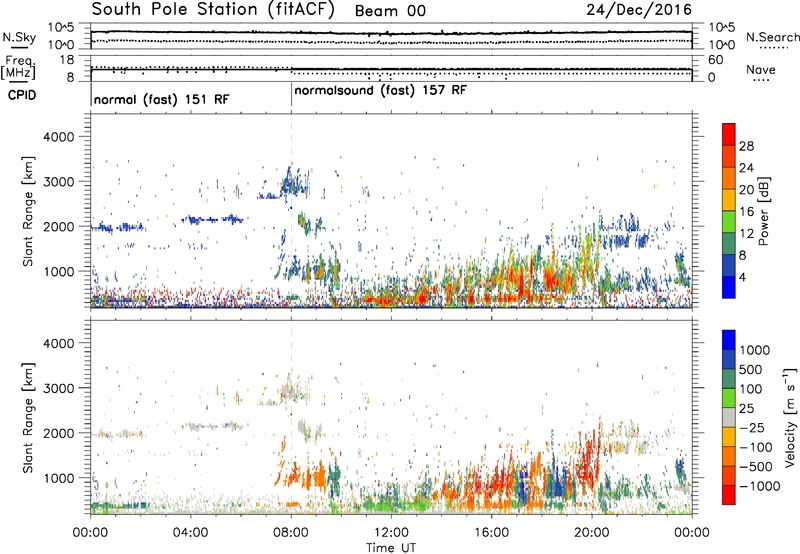Click the power colorbar value '28'
This screenshot has width=800, height=554.
click(x=746, y=146)
